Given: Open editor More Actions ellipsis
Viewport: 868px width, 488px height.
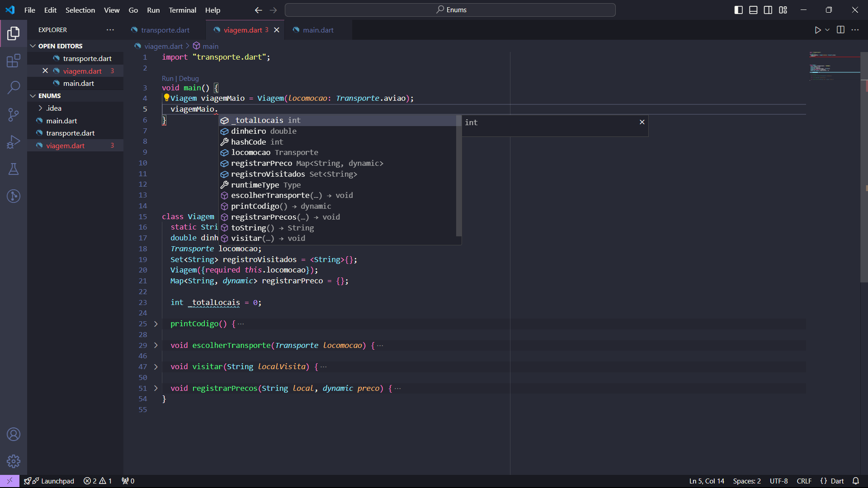Looking at the screenshot, I should [x=855, y=30].
